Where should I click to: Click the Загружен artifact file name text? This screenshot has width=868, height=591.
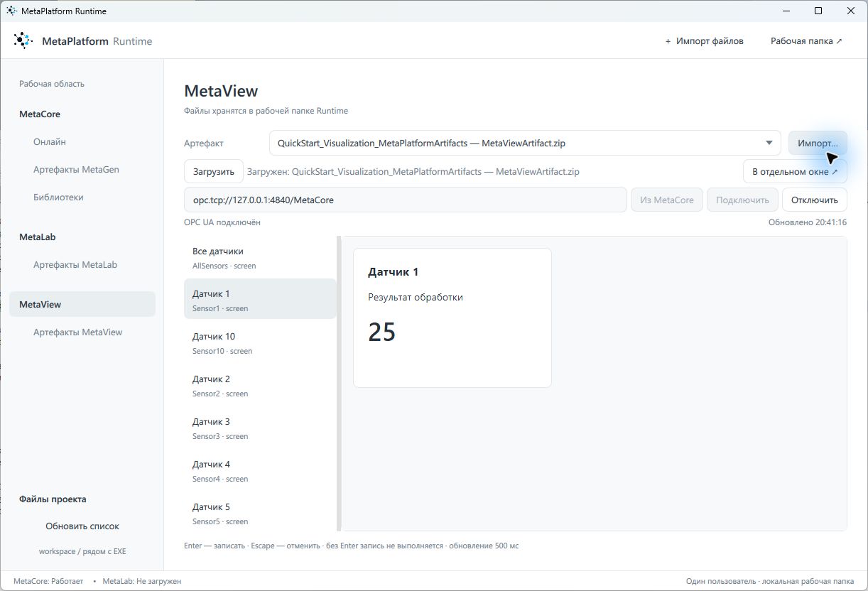(413, 172)
